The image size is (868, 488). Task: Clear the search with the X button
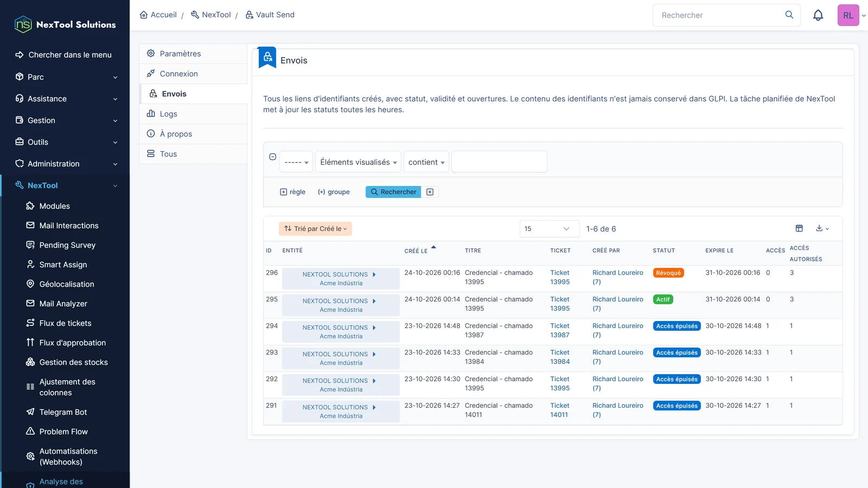point(430,192)
